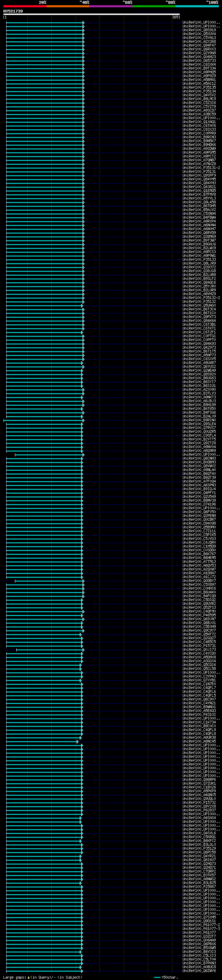Select hit label UniRef100_B9HDK6

coord(199,145)
